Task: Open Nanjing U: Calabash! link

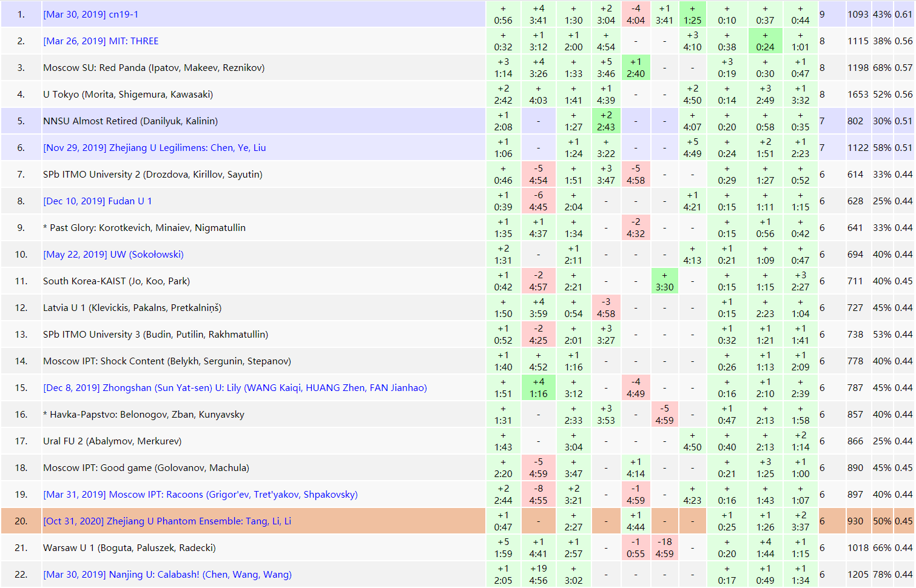Action: point(167,575)
